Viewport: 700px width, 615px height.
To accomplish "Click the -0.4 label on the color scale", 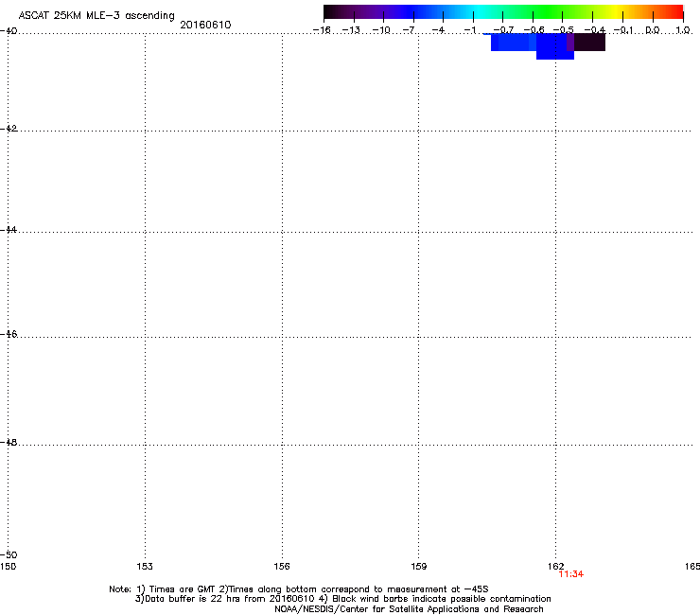I will [x=595, y=30].
